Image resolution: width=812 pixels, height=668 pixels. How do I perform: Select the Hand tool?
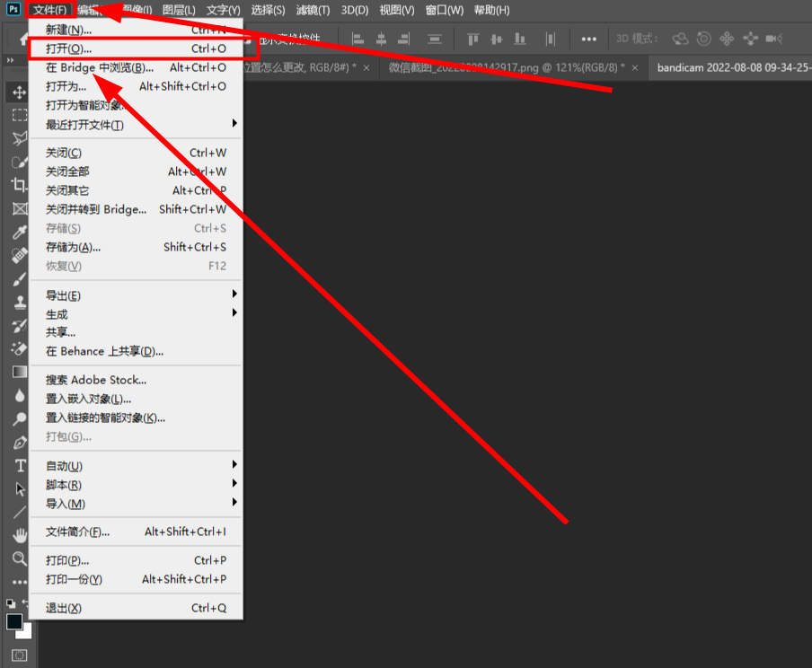pos(19,535)
